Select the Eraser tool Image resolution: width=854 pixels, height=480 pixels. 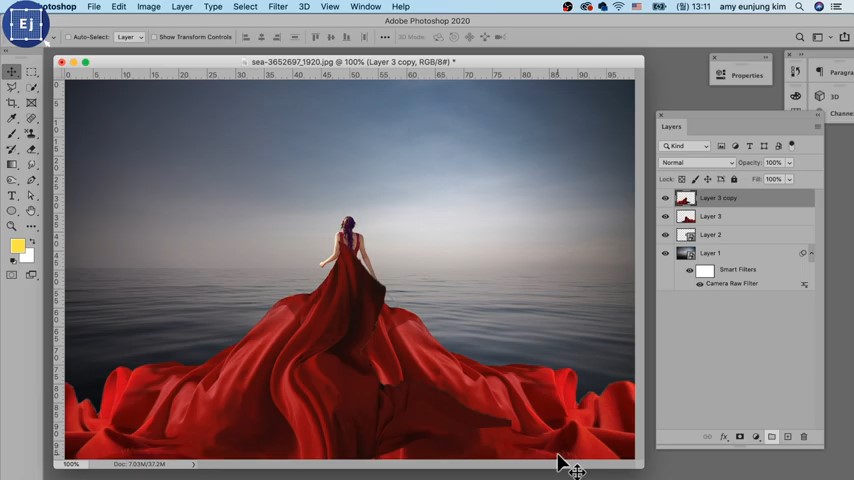[31, 149]
